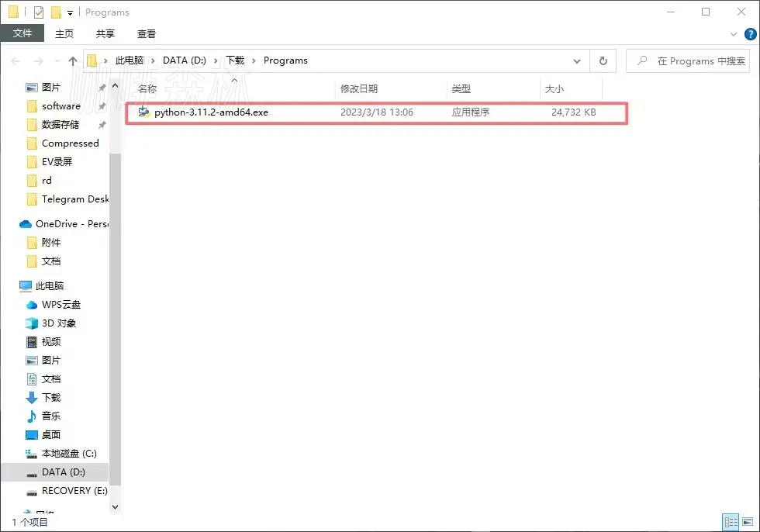
Task: Open the Quick Access Toolbar customize dropdown
Action: click(71, 13)
